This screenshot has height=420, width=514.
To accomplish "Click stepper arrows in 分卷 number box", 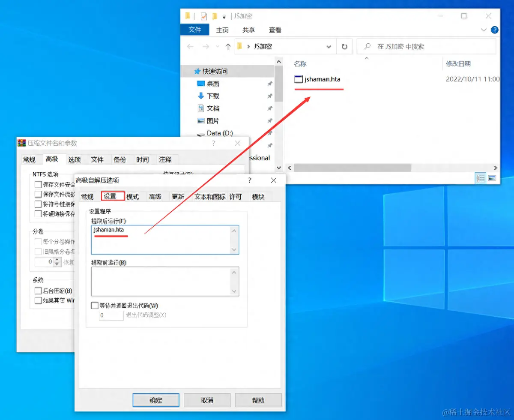I will coord(57,261).
